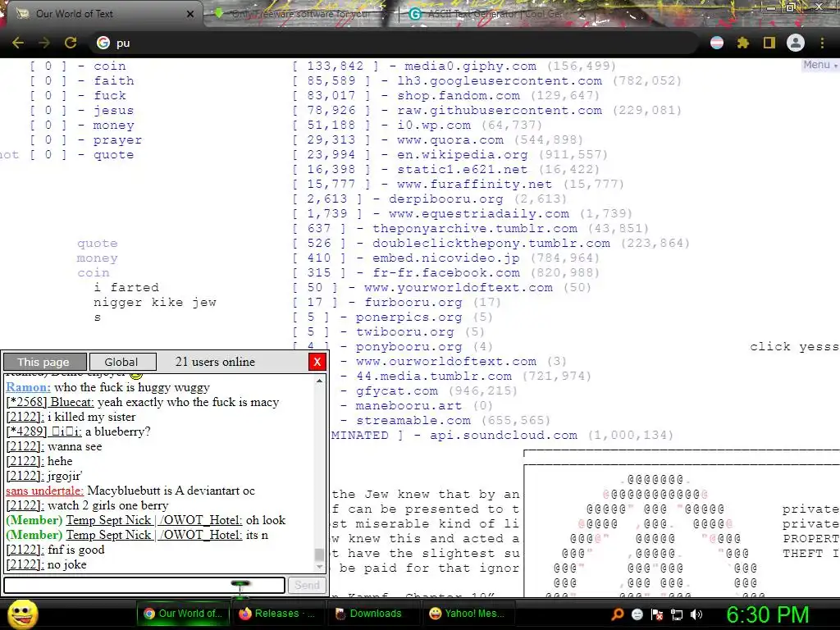Click the tray magnifier search icon
Screen dimensions: 840x630
pyautogui.click(x=617, y=614)
